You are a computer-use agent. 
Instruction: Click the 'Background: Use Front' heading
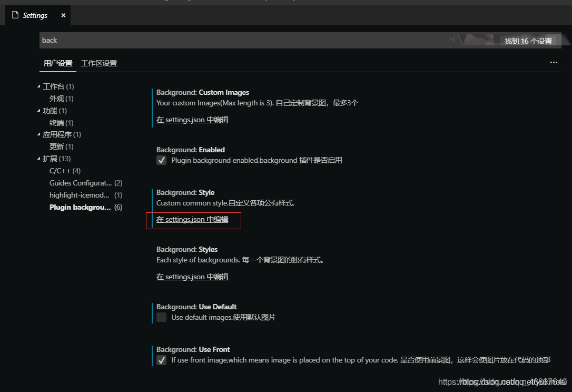(x=193, y=349)
